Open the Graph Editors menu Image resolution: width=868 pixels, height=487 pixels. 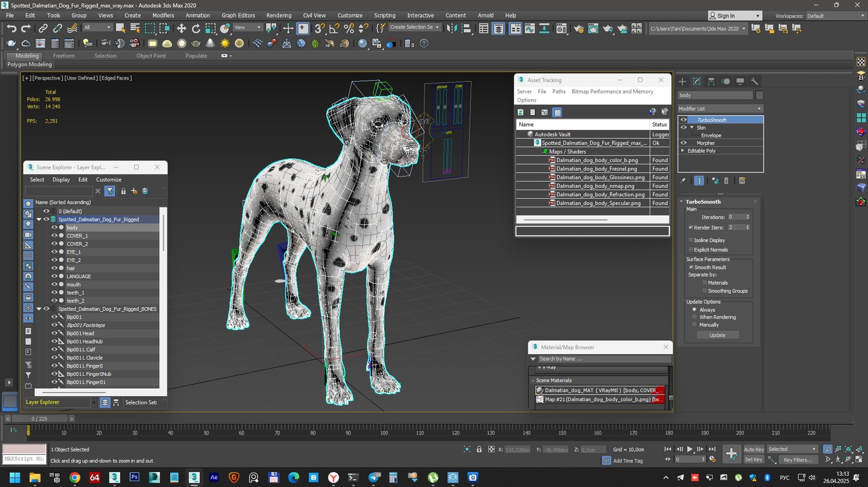tap(238, 15)
